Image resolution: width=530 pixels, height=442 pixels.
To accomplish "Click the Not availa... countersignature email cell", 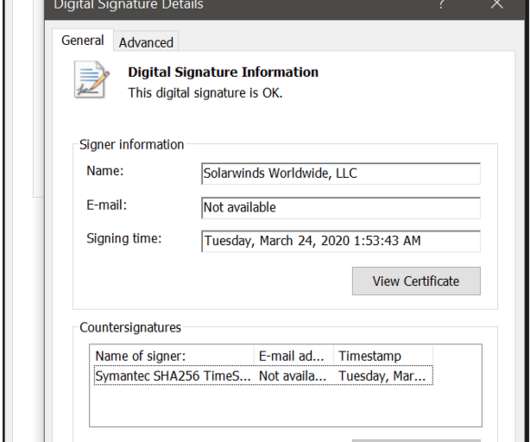I will tap(293, 376).
